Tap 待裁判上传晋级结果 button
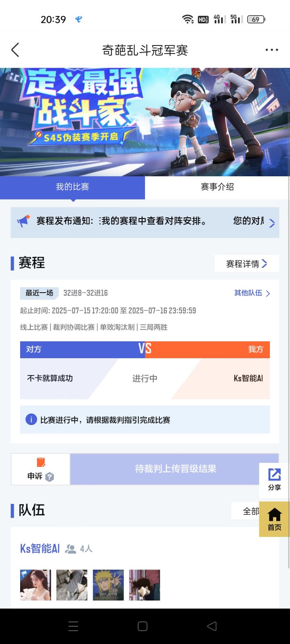Viewport: 290px width, 644px height. [x=175, y=469]
